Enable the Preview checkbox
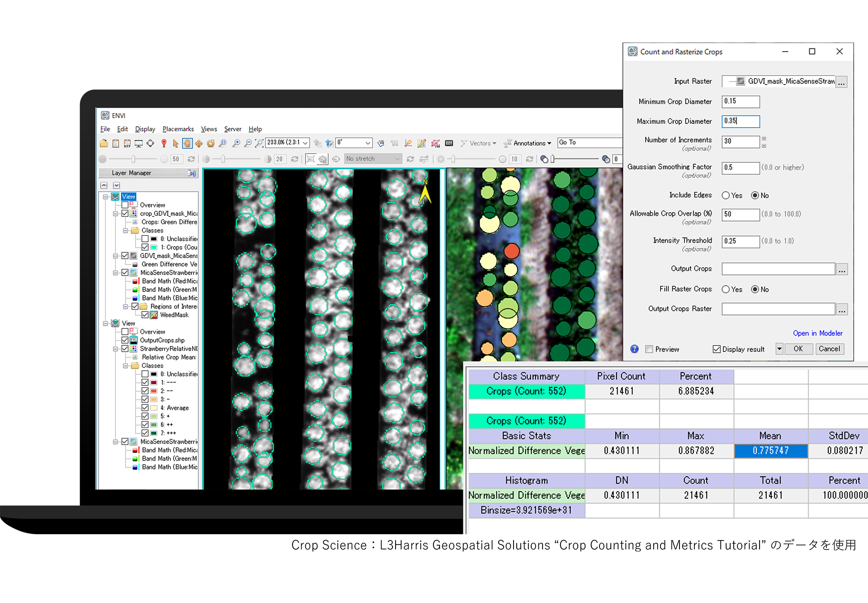 tap(649, 349)
